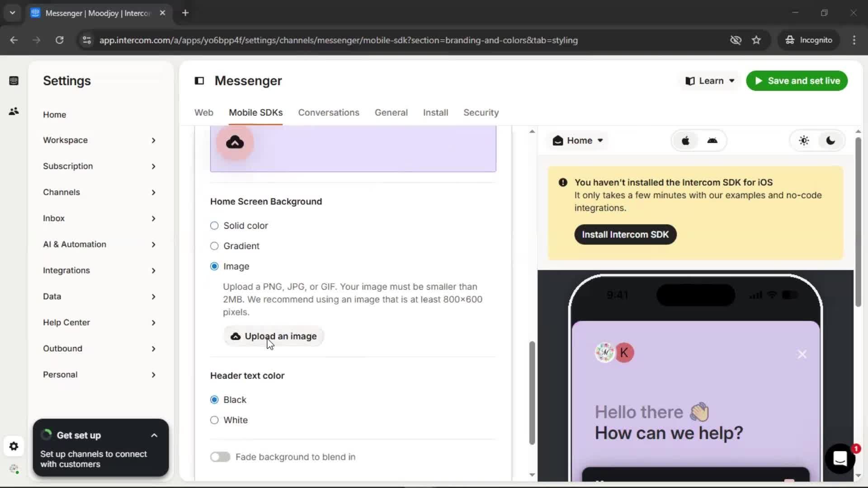The height and width of the screenshot is (488, 868).
Task: Go back in browser history
Action: 14,40
